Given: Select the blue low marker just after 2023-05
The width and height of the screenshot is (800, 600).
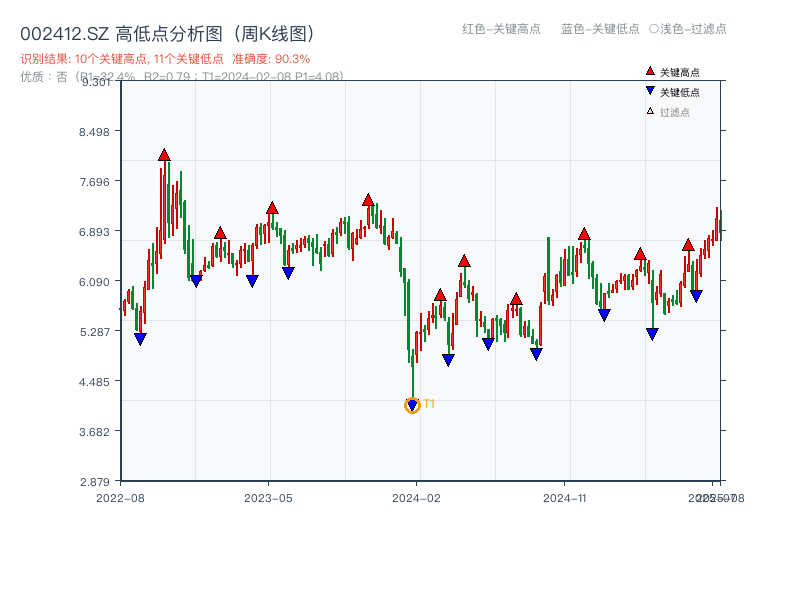Looking at the screenshot, I should 288,273.
